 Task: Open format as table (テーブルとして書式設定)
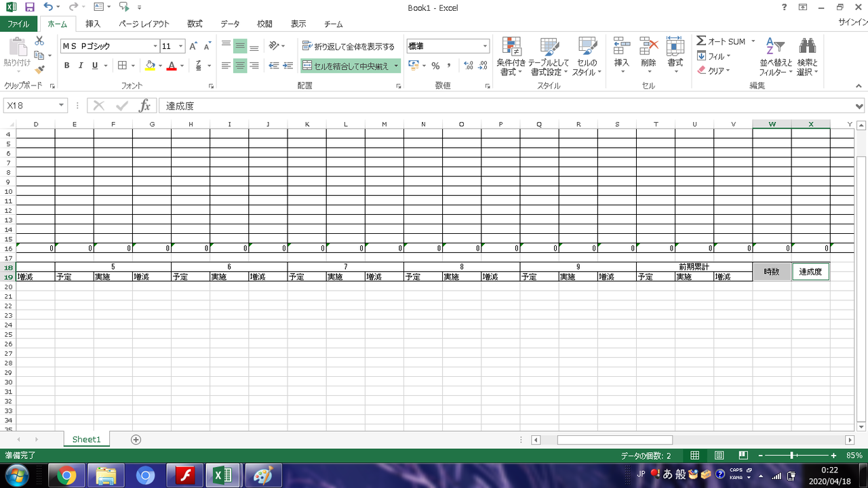click(x=549, y=56)
